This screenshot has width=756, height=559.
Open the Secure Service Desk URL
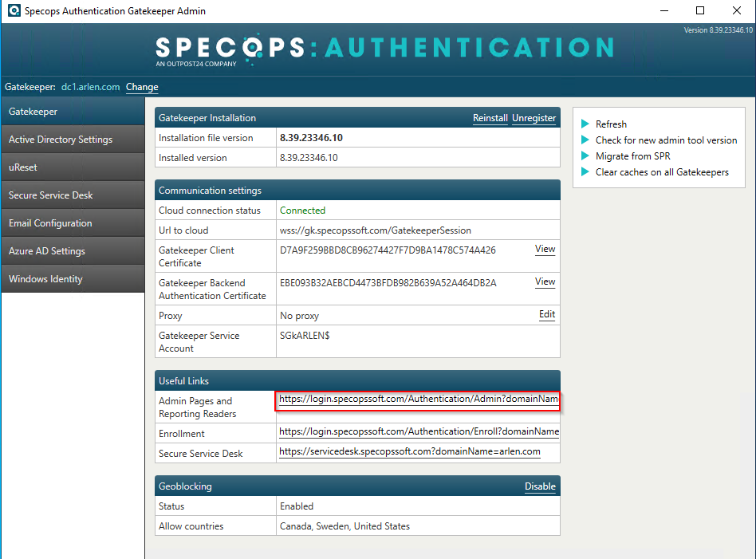(x=409, y=452)
